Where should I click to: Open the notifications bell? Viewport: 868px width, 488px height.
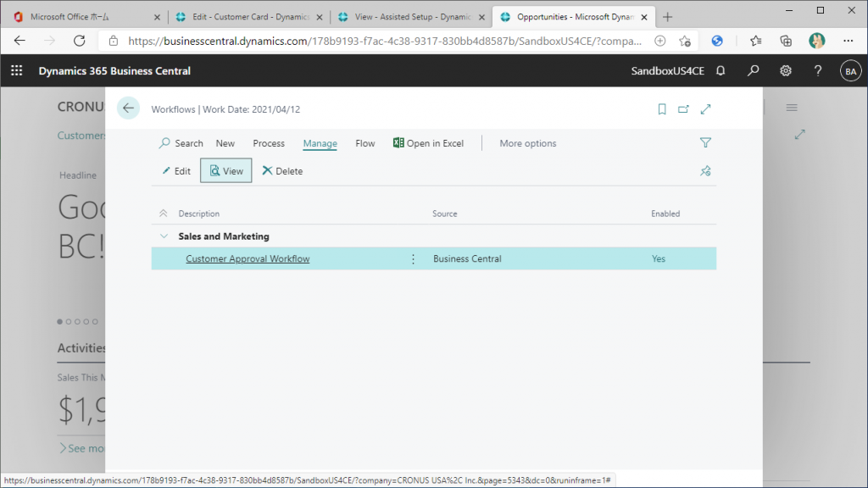(721, 71)
